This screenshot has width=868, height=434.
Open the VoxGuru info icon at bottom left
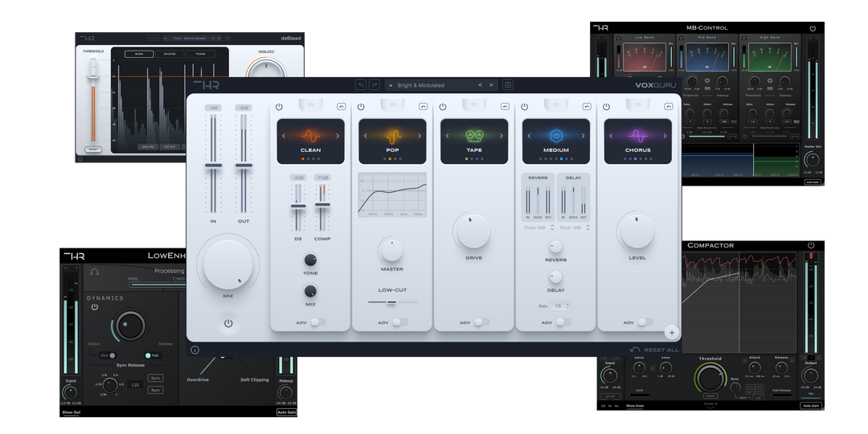click(194, 350)
